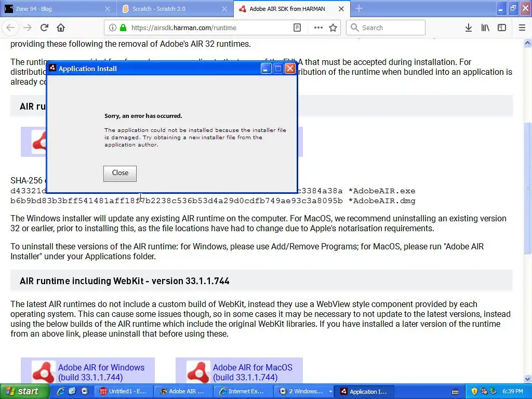Image resolution: width=532 pixels, height=399 pixels.
Task: Open page actions three-dot menu
Action: [318, 28]
